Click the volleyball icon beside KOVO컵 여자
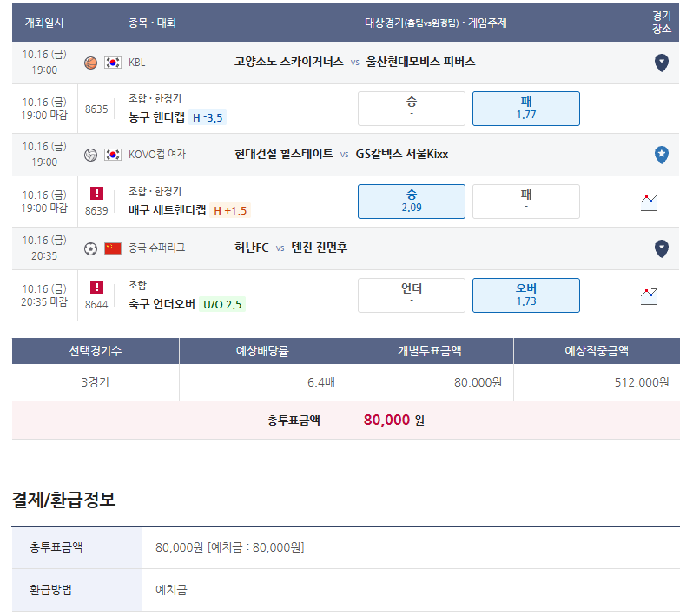Viewport: 693px width, 616px height. tap(90, 155)
